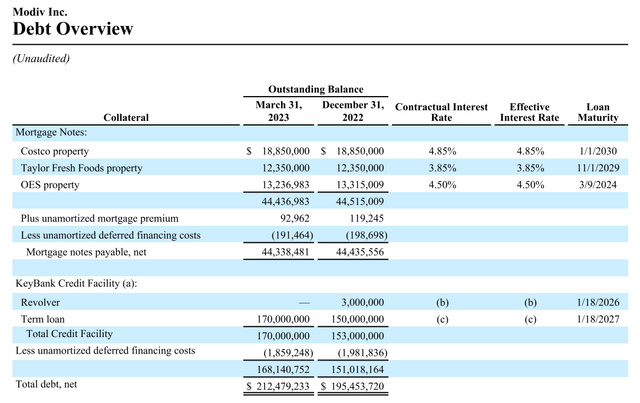The height and width of the screenshot is (403, 640).
Task: Click the subtotal 44,515,009
Action: tap(360, 201)
